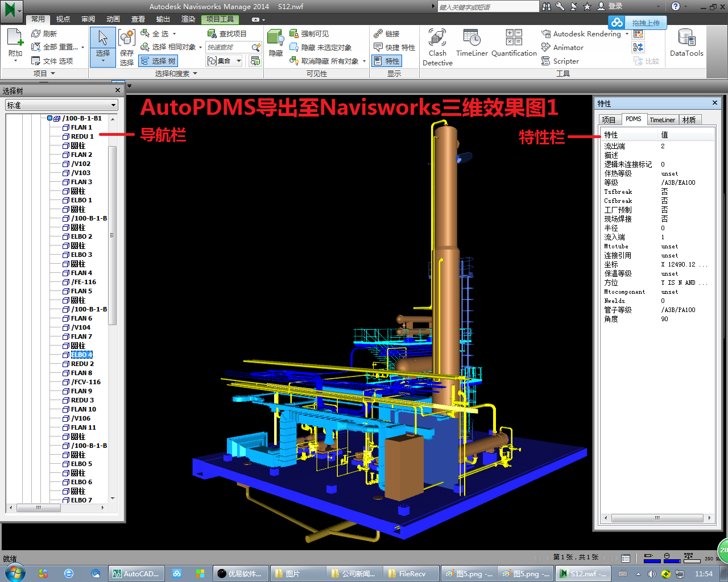
Task: Select ELBO 4 in selection tree
Action: pos(81,355)
